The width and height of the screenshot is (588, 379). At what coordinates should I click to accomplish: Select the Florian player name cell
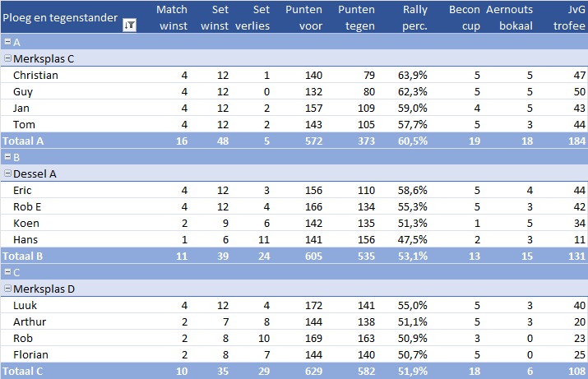(x=31, y=354)
